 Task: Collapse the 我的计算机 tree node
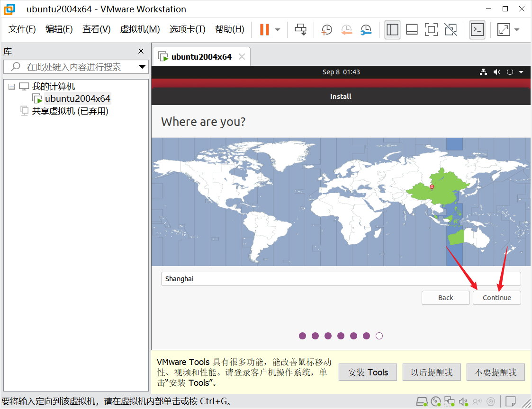click(11, 87)
